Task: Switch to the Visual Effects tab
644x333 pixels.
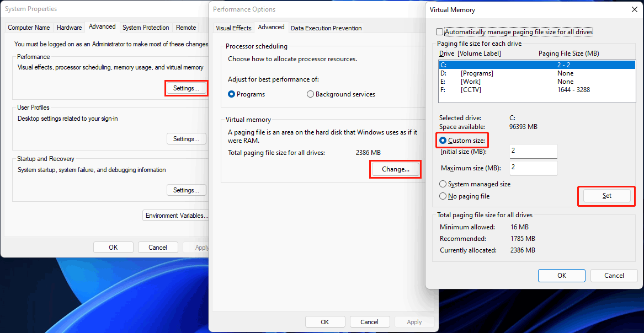Action: pyautogui.click(x=233, y=28)
